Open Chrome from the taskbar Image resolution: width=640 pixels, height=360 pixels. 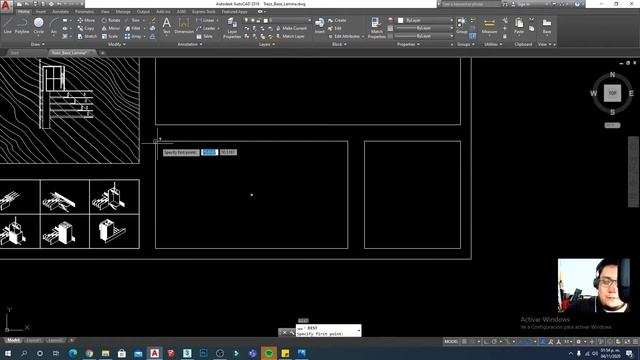89,353
